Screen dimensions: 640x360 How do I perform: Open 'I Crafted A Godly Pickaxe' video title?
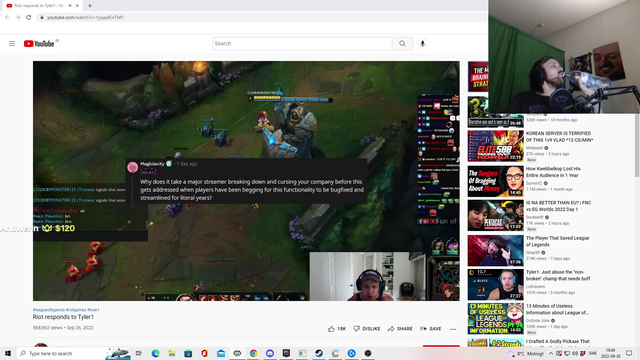click(x=558, y=341)
